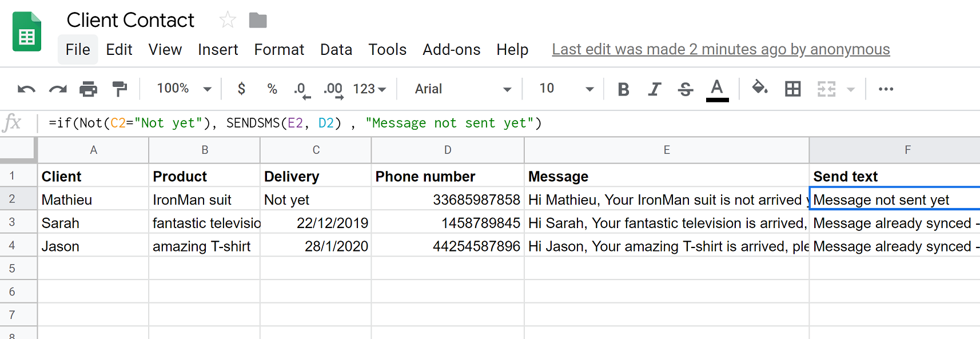980x339 pixels.
Task: Toggle italic formatting
Action: (654, 89)
